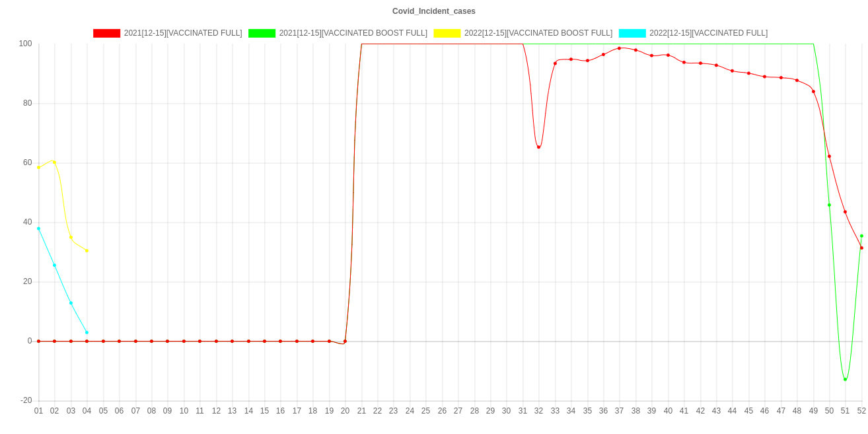Click the green legend color swatch
Image resolution: width=868 pixels, height=434 pixels.
[262, 33]
